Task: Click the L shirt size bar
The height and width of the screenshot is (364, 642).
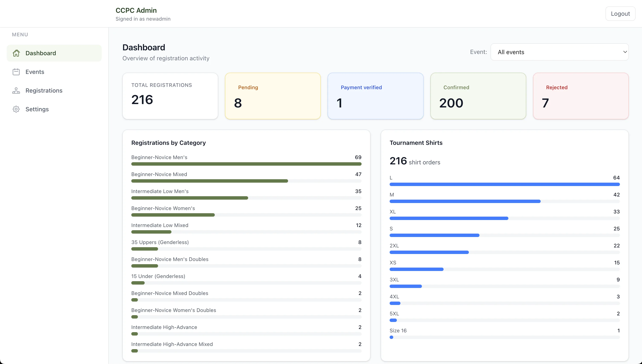Action: point(505,185)
